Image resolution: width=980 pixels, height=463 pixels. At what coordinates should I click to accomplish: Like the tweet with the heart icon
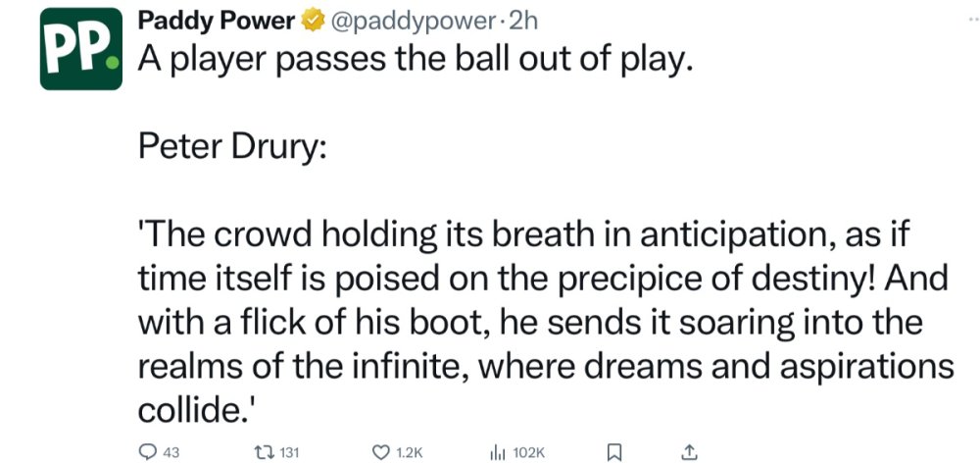point(382,452)
